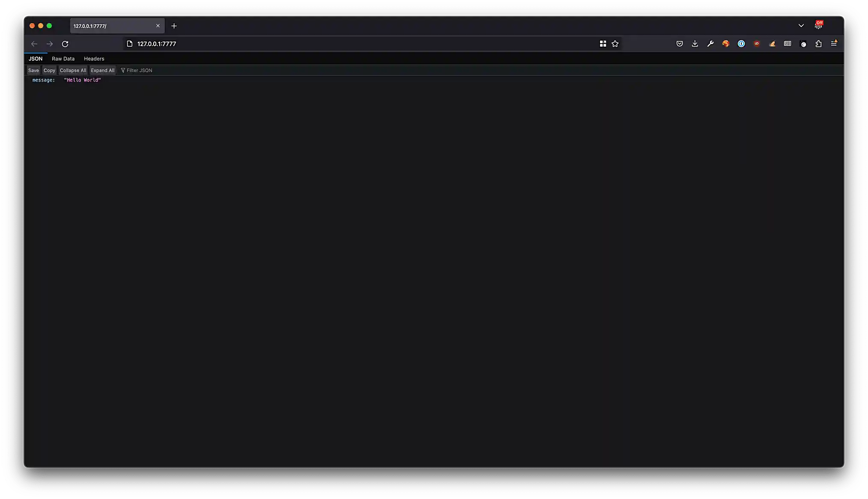Open the Headers tab
Screen dimensions: 868x499
94,58
